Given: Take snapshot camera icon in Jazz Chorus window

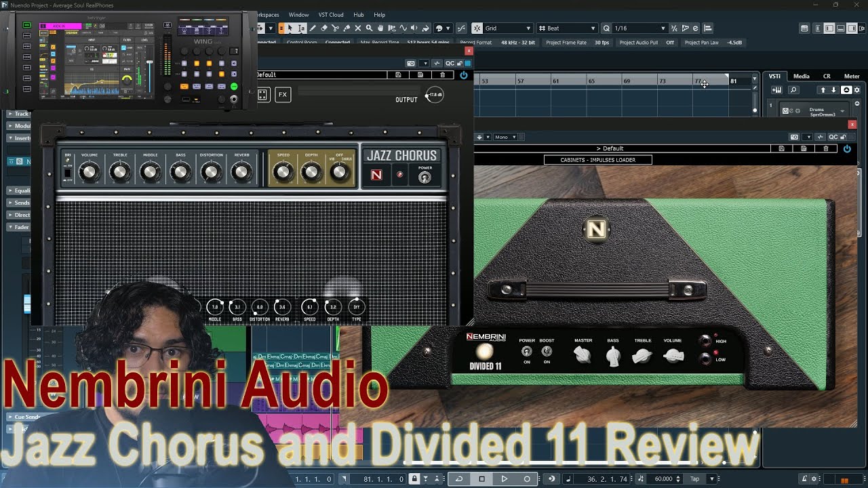Looking at the screenshot, I should click(411, 63).
